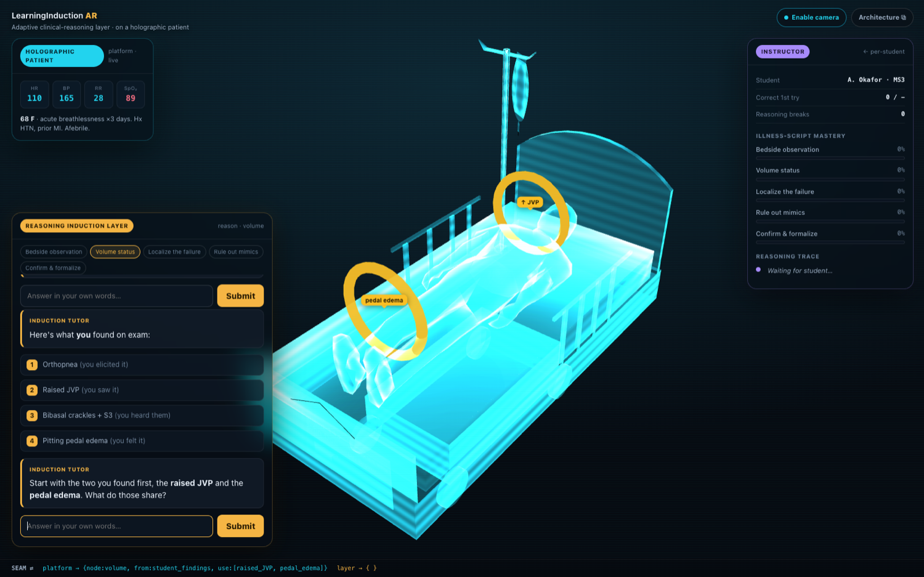Click the Enable camera button
The width and height of the screenshot is (924, 577).
pyautogui.click(x=811, y=17)
